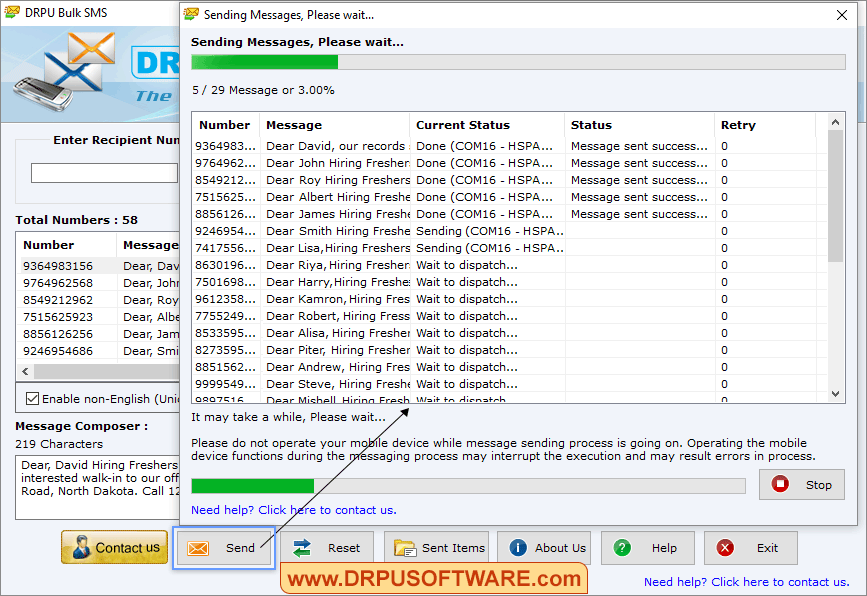The height and width of the screenshot is (596, 867).
Task: Click the Sending Messages dialog title icon
Action: point(191,14)
